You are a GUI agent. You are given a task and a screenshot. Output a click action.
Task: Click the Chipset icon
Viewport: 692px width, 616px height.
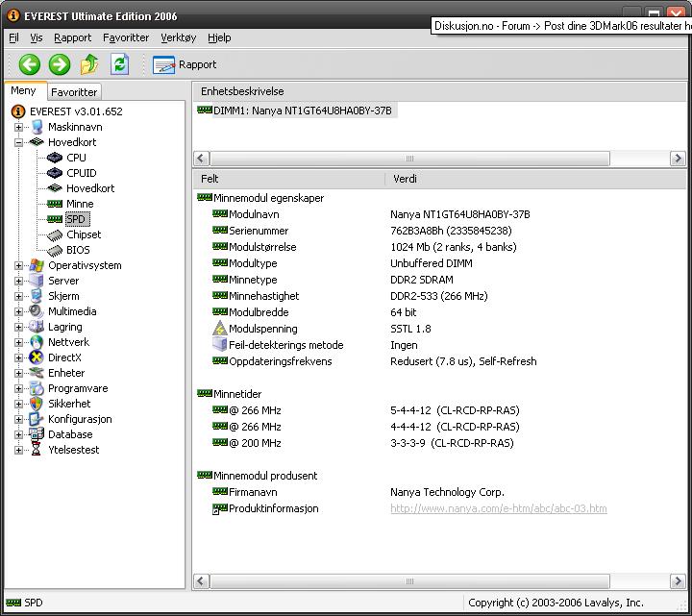[x=55, y=234]
